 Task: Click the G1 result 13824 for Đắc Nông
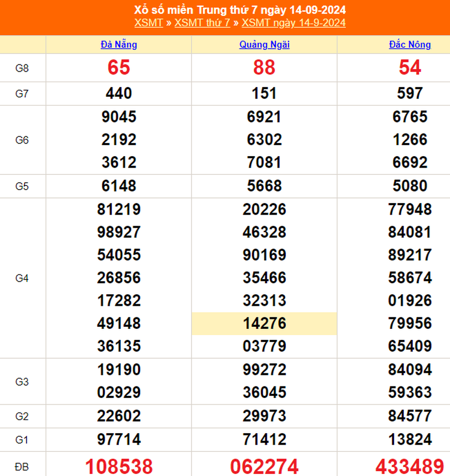tap(410, 440)
